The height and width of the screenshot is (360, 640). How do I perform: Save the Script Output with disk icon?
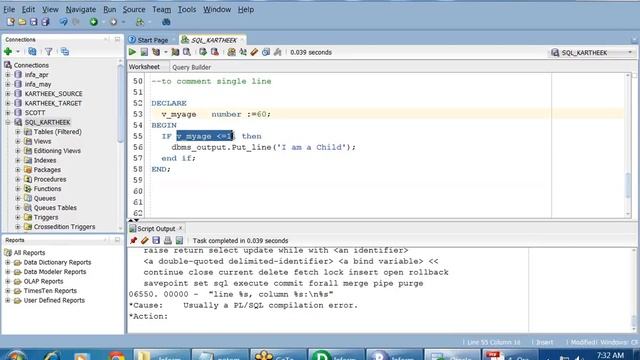click(156, 240)
